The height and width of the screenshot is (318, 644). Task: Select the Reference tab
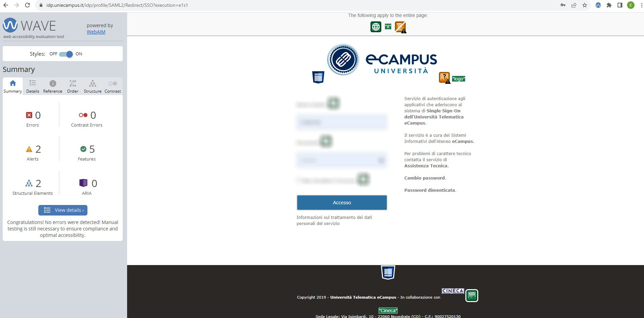pos(53,87)
